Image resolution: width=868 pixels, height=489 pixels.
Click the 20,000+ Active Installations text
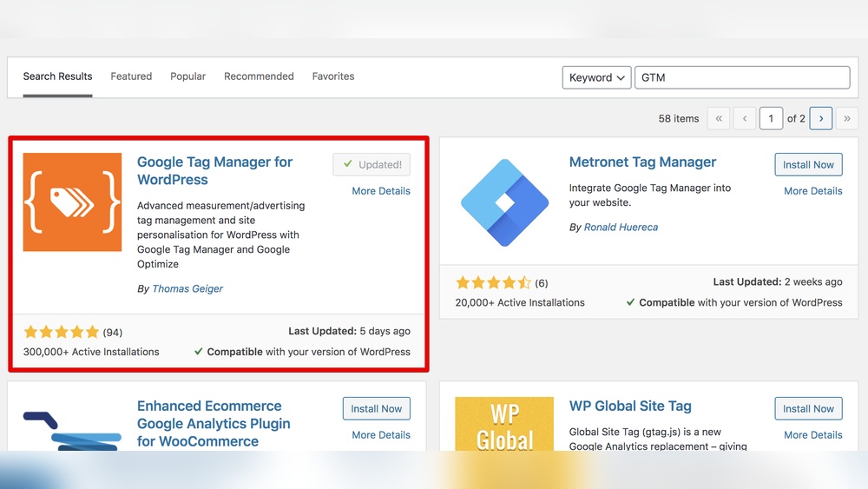pyautogui.click(x=520, y=303)
